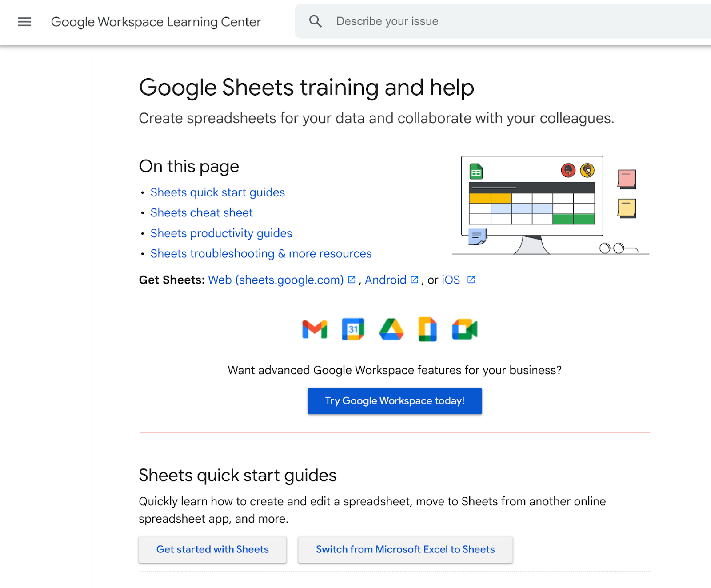
Task: Click external link icon after Web link
Action: pos(352,280)
